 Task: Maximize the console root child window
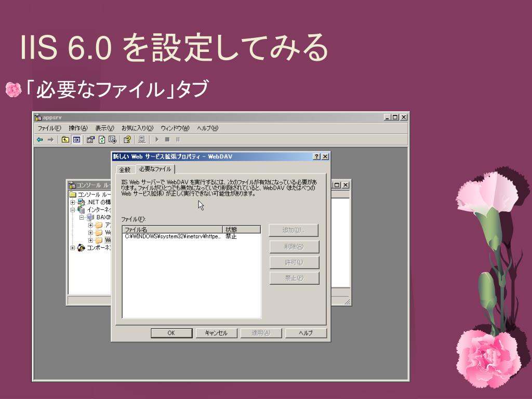tap(337, 185)
